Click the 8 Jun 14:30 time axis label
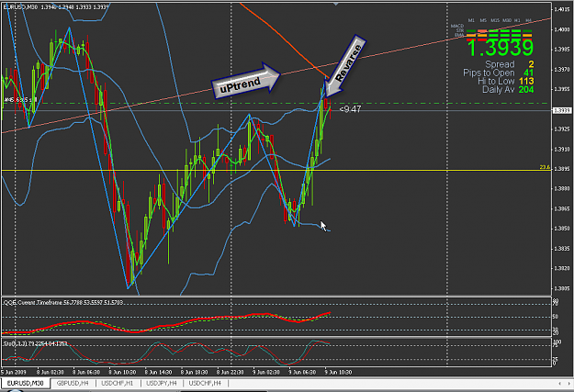This screenshot has width=574, height=392. pyautogui.click(x=158, y=372)
